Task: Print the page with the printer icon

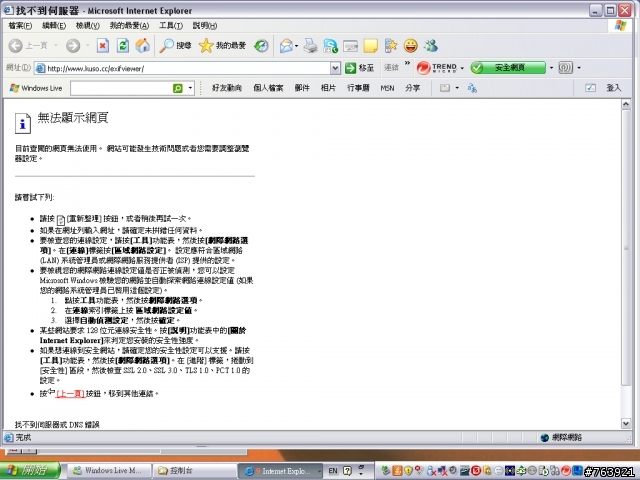Action: coord(311,45)
